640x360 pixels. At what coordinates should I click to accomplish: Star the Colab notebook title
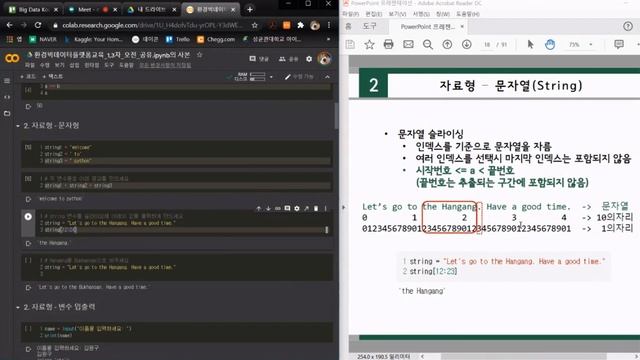[x=199, y=55]
